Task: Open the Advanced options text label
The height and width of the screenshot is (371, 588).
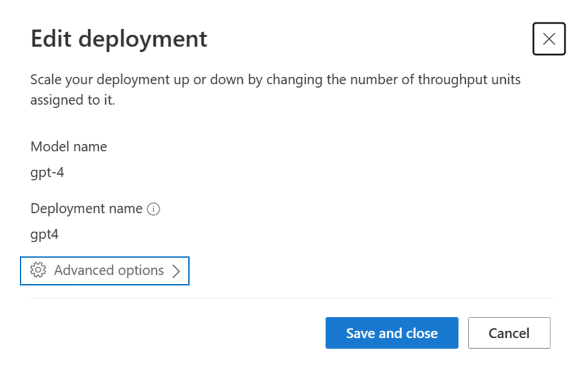Action: [x=109, y=270]
